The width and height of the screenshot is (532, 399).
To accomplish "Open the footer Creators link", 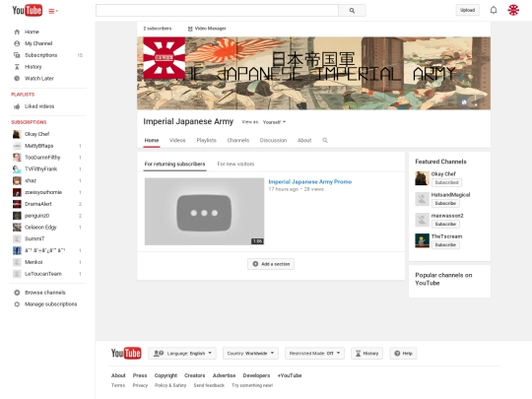I will pyautogui.click(x=195, y=375).
